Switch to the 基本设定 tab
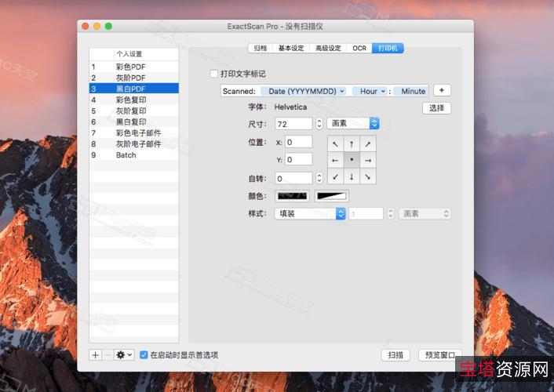The image size is (554, 392). coord(291,48)
